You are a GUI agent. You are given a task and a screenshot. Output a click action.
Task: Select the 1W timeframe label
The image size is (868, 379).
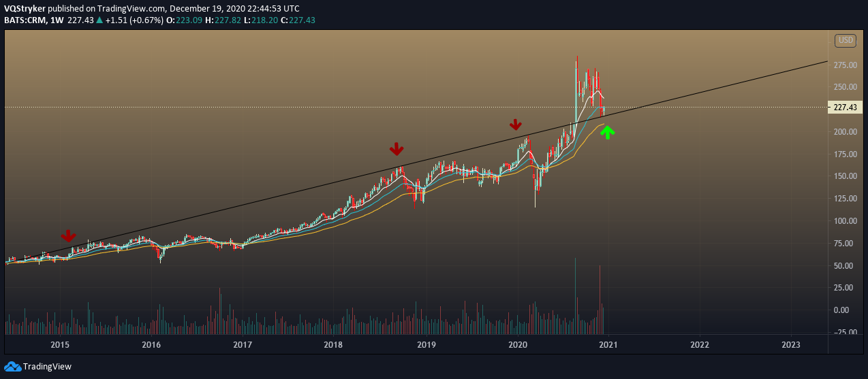pyautogui.click(x=56, y=20)
